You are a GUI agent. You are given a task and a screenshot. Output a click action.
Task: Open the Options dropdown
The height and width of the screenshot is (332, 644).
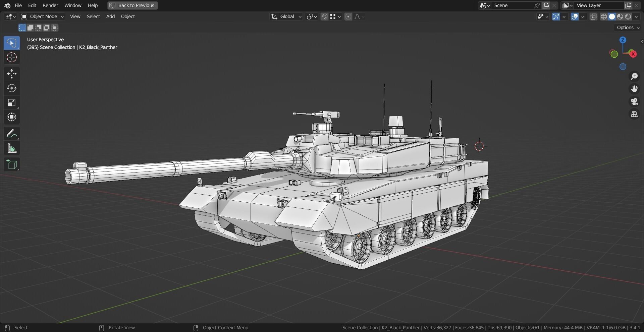pos(628,27)
